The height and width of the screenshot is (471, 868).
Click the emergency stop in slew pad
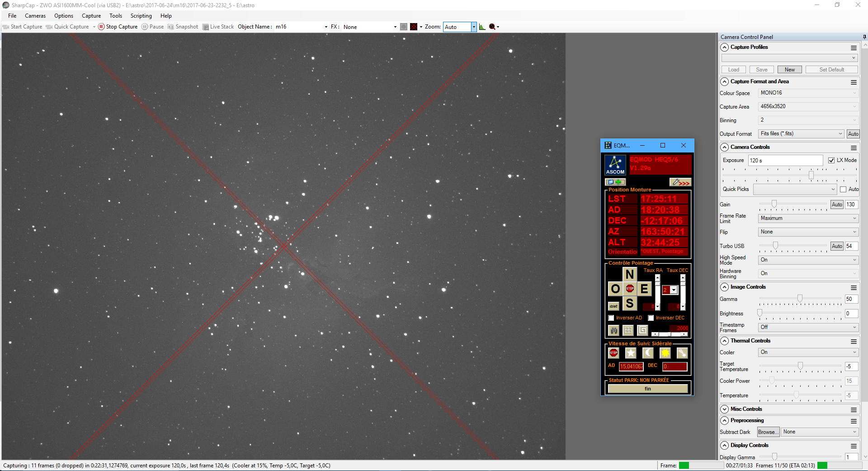pos(630,289)
